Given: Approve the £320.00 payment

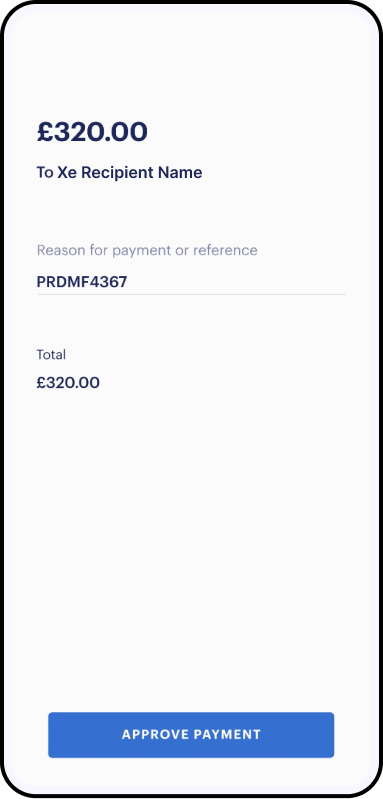Looking at the screenshot, I should (191, 735).
